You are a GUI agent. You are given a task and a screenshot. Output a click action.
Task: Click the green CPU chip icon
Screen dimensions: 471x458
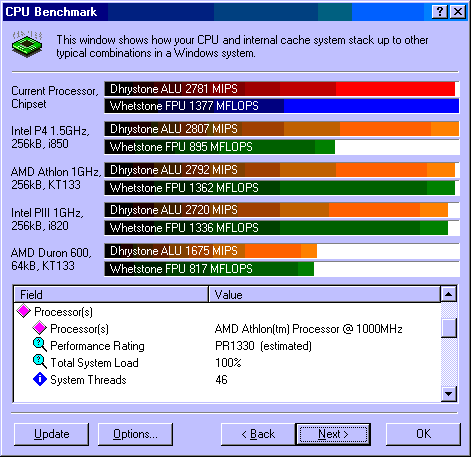tap(27, 44)
